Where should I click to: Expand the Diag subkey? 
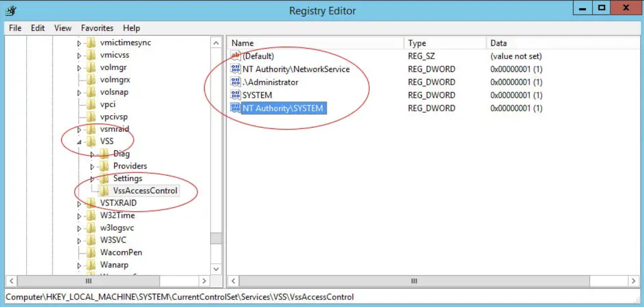coord(92,154)
